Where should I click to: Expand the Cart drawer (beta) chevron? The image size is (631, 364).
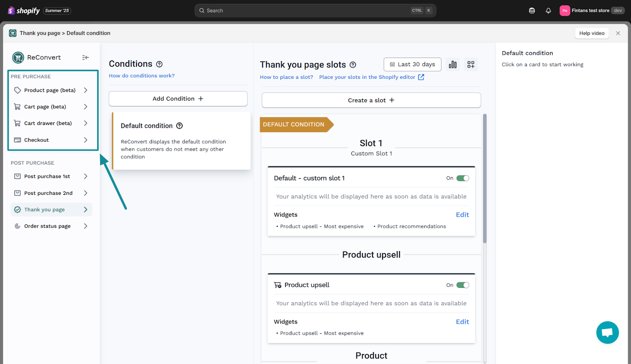(x=86, y=123)
